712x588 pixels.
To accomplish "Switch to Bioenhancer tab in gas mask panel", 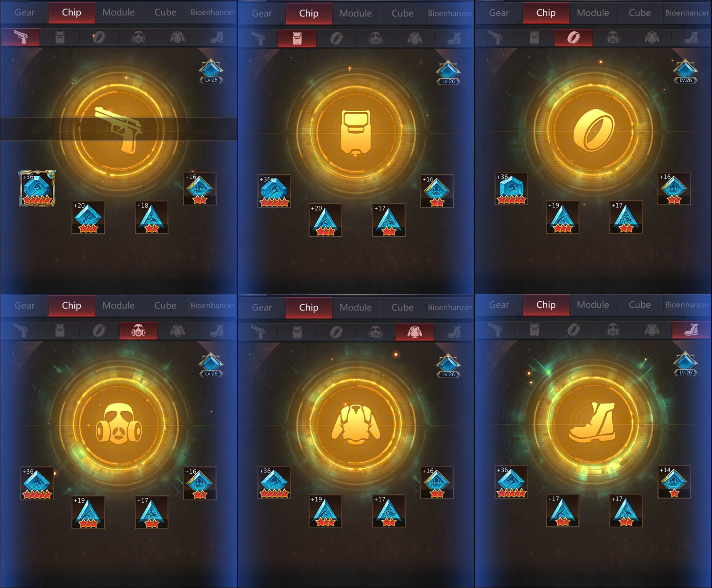I will point(212,305).
